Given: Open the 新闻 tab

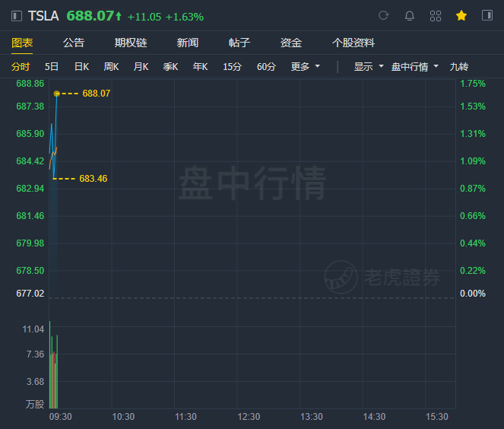Looking at the screenshot, I should [188, 43].
